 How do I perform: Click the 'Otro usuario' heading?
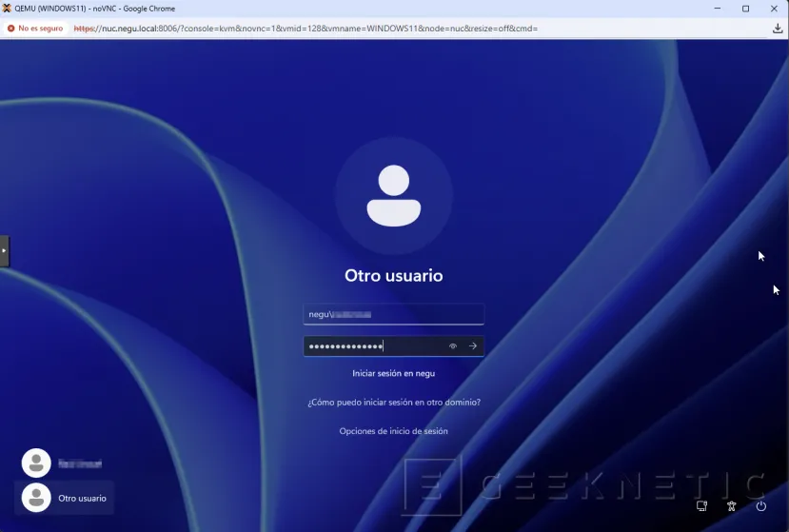coord(393,276)
